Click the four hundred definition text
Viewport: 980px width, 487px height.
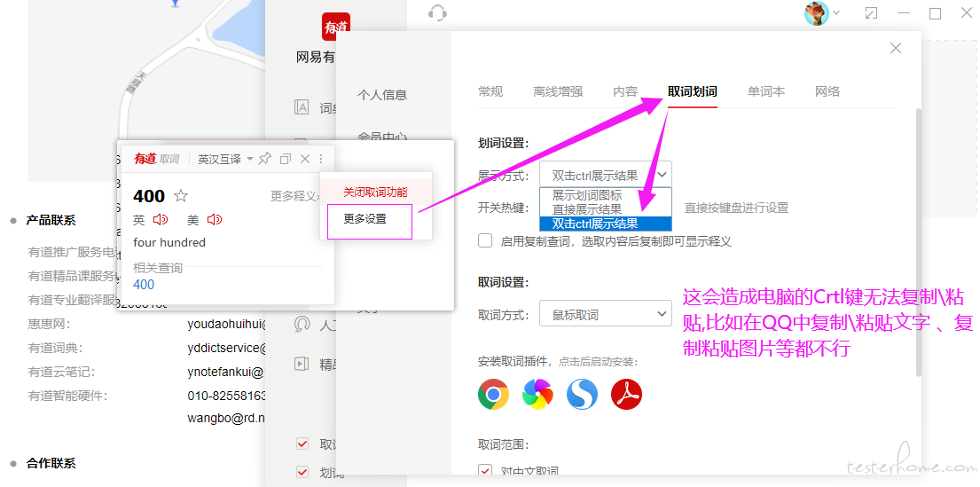[x=169, y=242]
